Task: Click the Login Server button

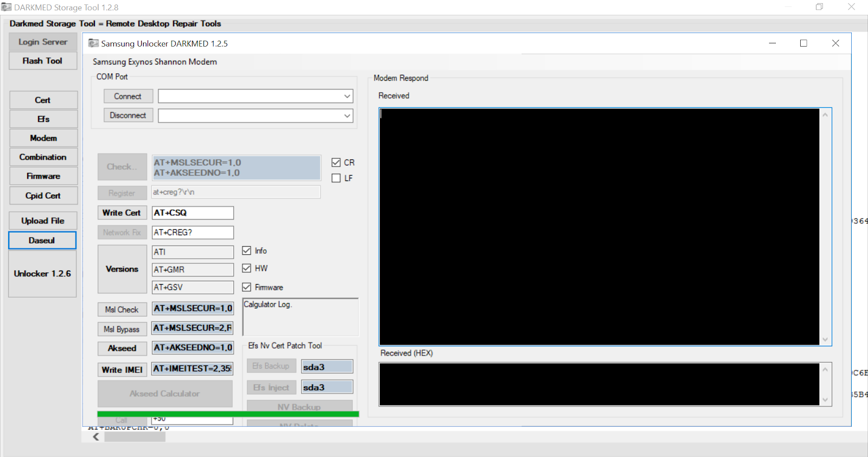Action: [x=43, y=42]
